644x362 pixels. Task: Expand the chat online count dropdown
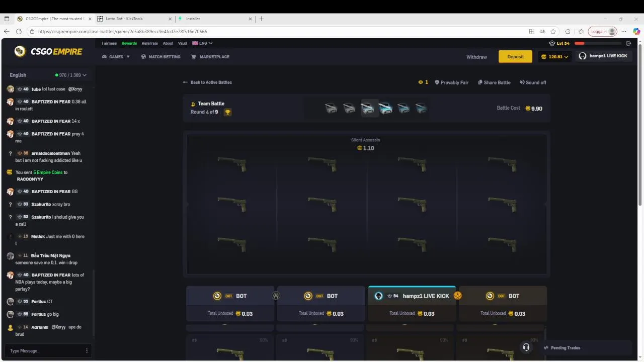[x=71, y=75]
